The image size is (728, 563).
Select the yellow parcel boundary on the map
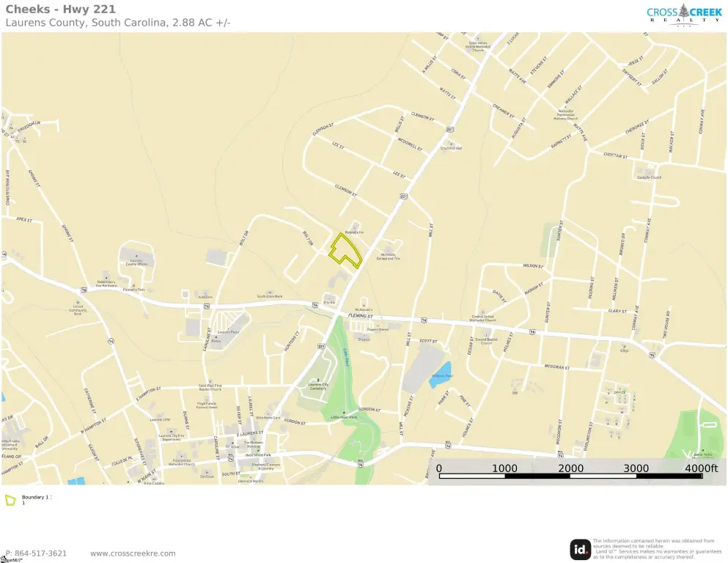345,251
